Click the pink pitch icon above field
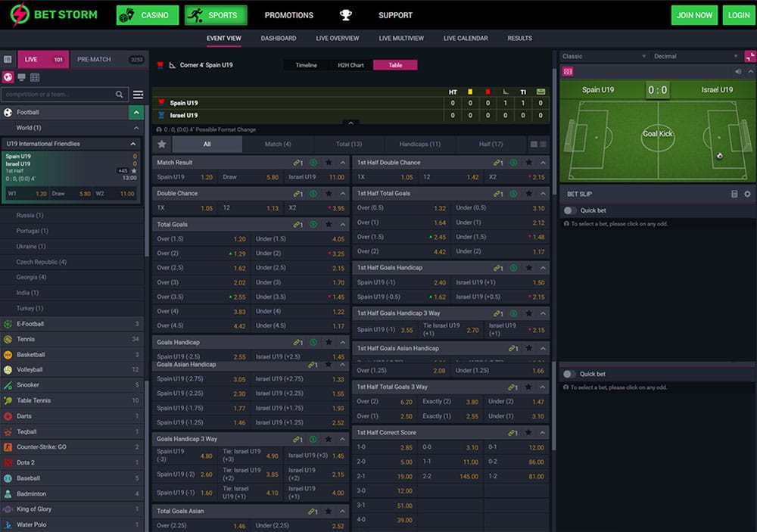 tap(568, 72)
